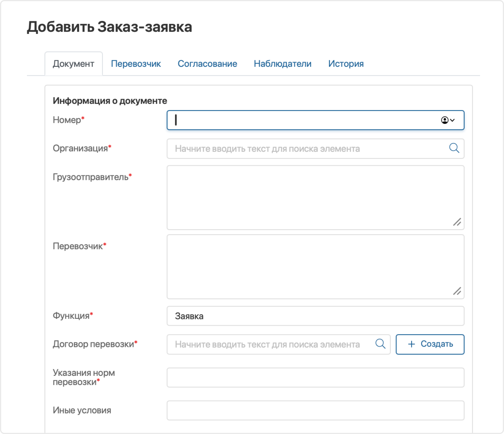
Task: Grab the resize handle of Грузоотправитель textarea
Action: pyautogui.click(x=457, y=222)
